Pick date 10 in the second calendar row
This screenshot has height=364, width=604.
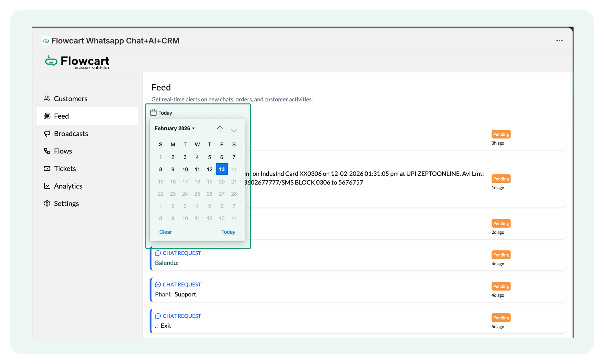point(185,169)
